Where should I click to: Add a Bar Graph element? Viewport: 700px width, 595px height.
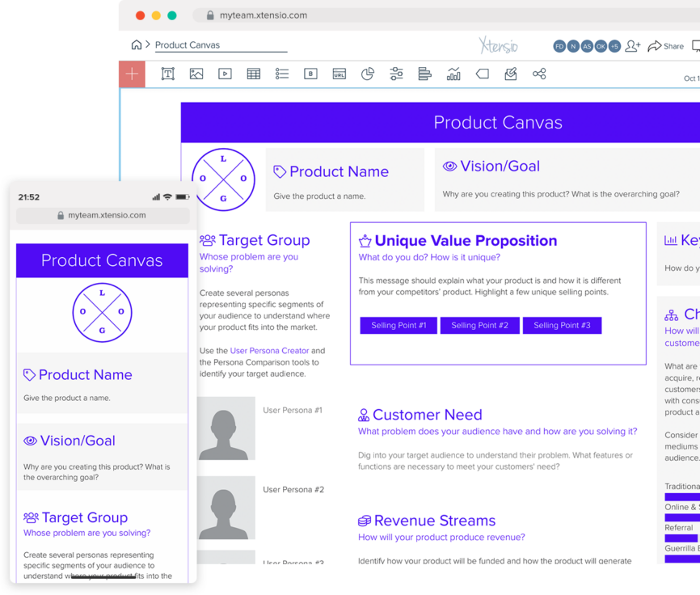coord(453,74)
